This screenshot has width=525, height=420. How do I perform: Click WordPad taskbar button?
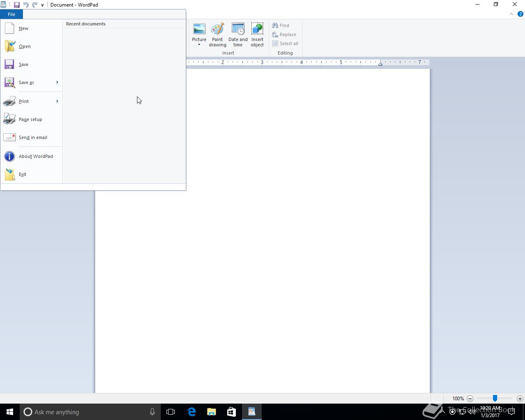[251, 412]
